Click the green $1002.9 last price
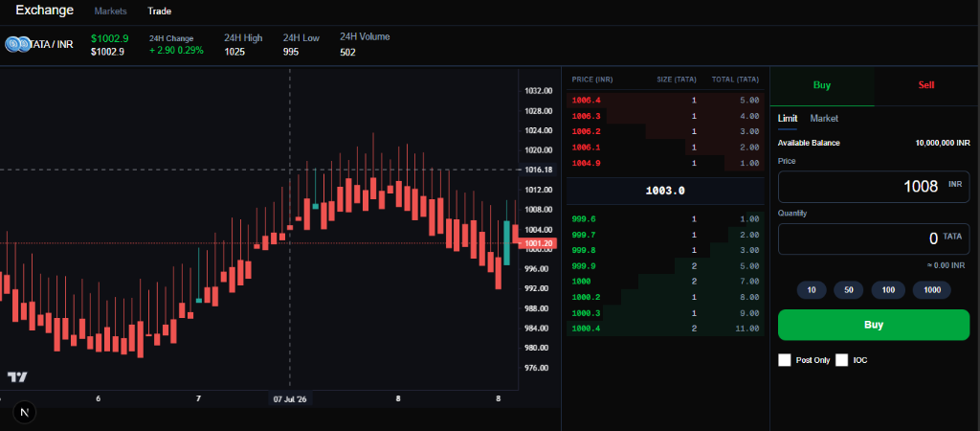This screenshot has width=980, height=431. [109, 38]
